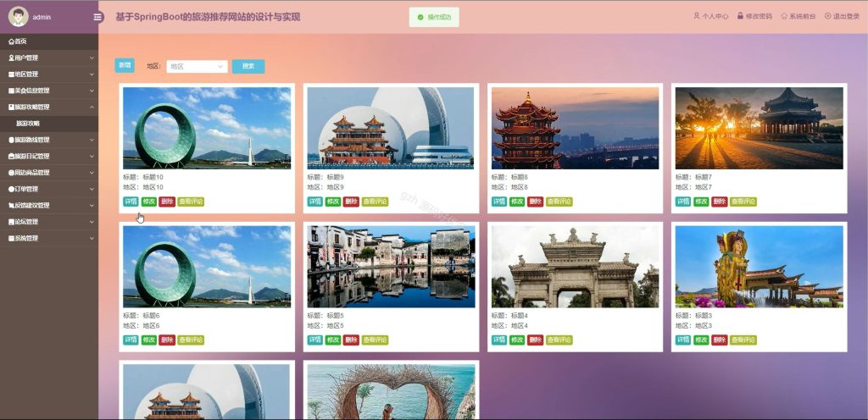
Task: Open the 系统管理 menu label
Action: click(x=26, y=238)
